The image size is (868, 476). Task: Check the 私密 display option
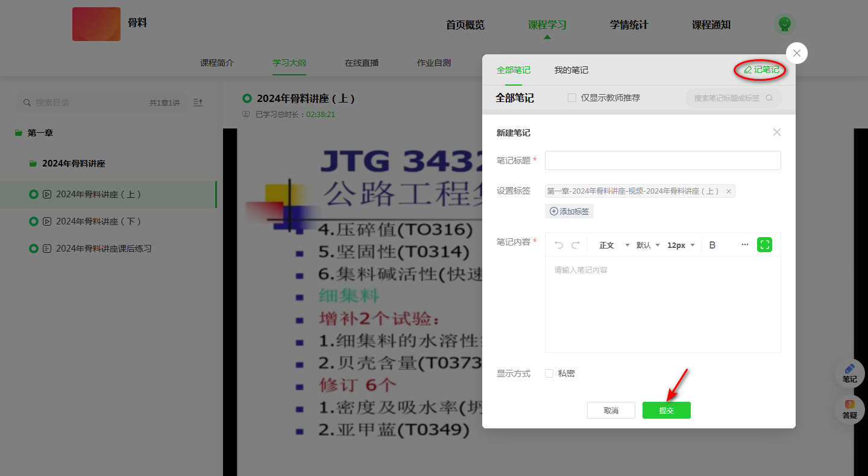point(549,373)
